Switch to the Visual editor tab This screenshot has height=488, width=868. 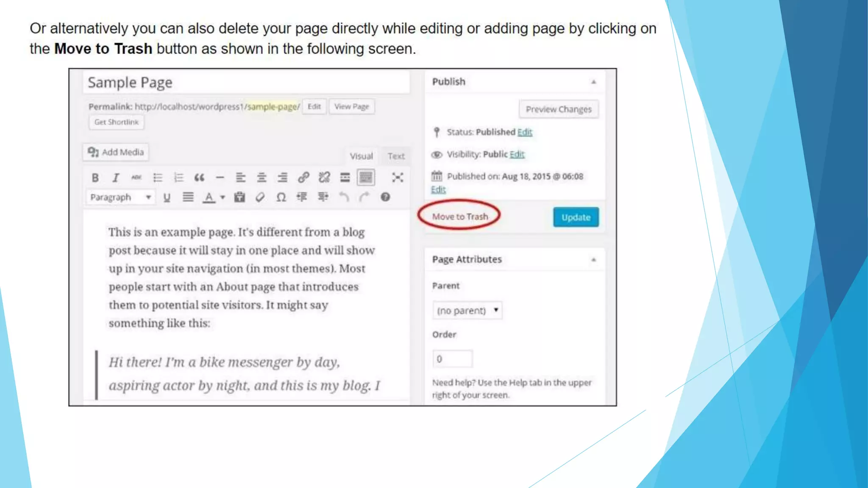tap(362, 156)
